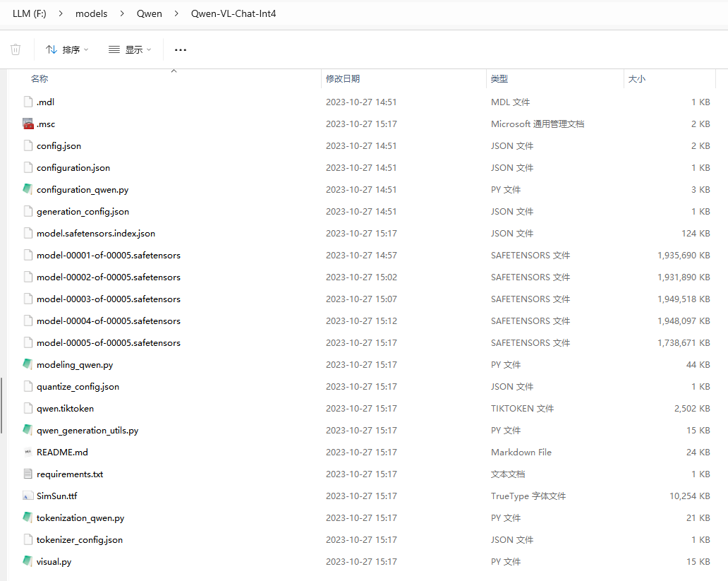The width and height of the screenshot is (728, 581).
Task: Open the SimSun.ttf font file icon
Action: (x=29, y=496)
